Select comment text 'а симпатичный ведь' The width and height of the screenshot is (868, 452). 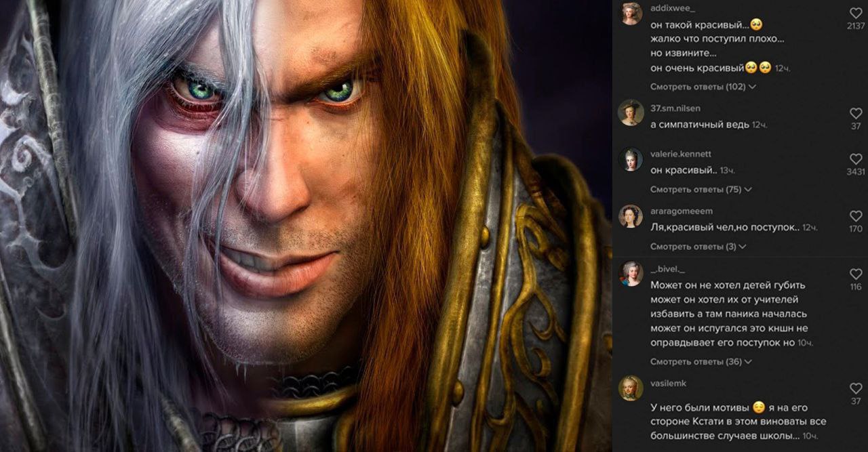pos(700,125)
